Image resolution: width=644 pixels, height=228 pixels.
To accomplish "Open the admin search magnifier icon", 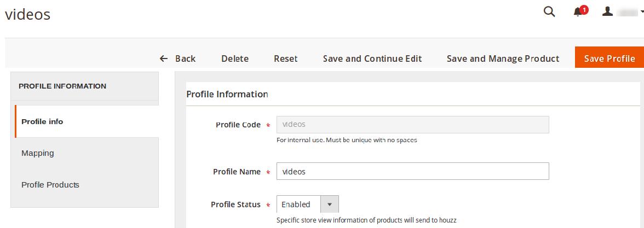I will click(x=549, y=11).
